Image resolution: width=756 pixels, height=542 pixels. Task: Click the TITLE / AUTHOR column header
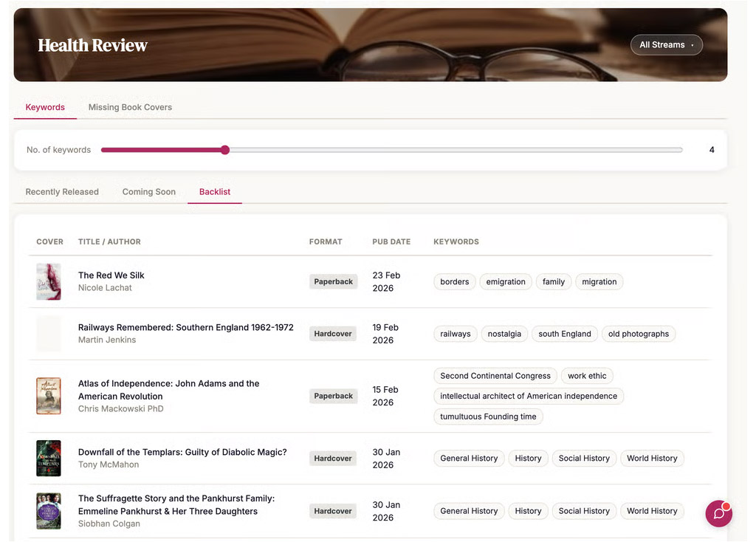109,241
